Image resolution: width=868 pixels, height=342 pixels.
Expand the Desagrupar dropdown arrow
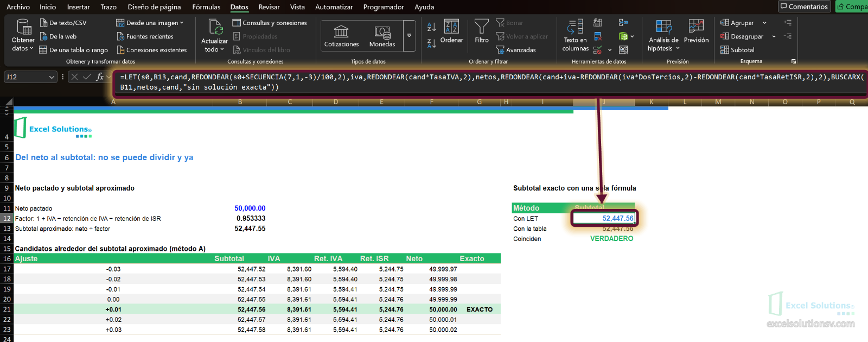[774, 36]
